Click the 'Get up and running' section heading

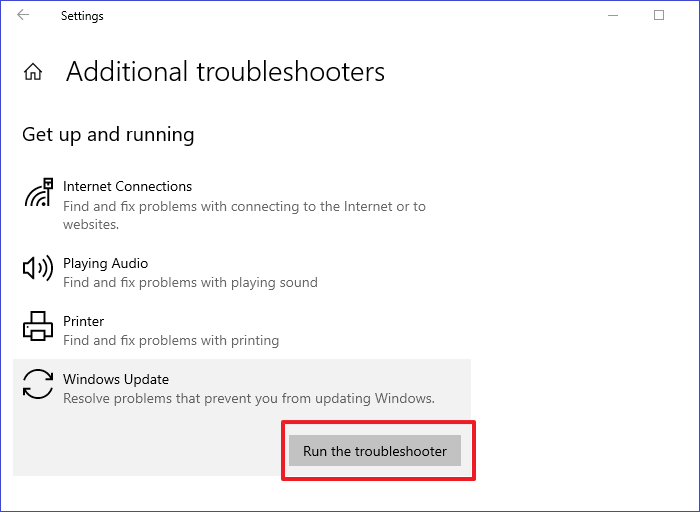[x=108, y=134]
